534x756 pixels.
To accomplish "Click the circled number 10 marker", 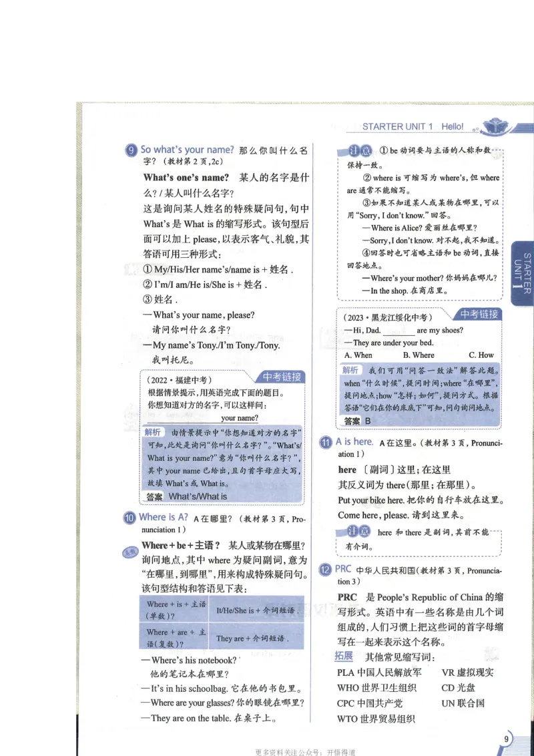I will (x=131, y=517).
